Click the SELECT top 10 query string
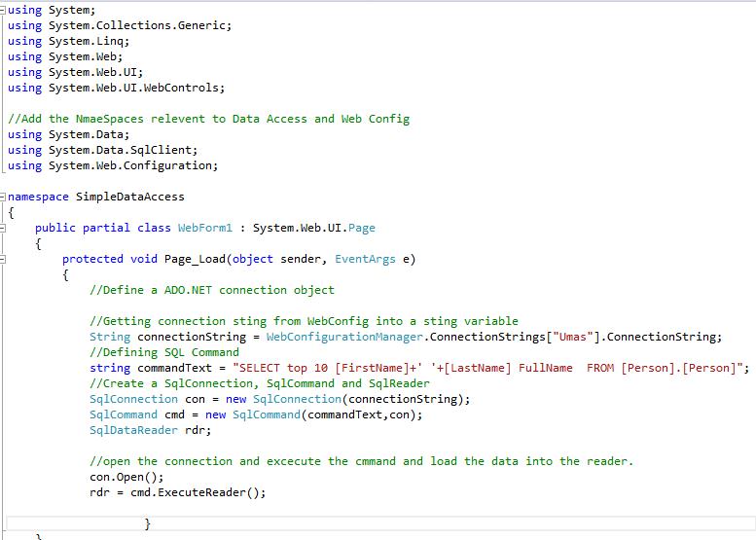 tap(487, 369)
